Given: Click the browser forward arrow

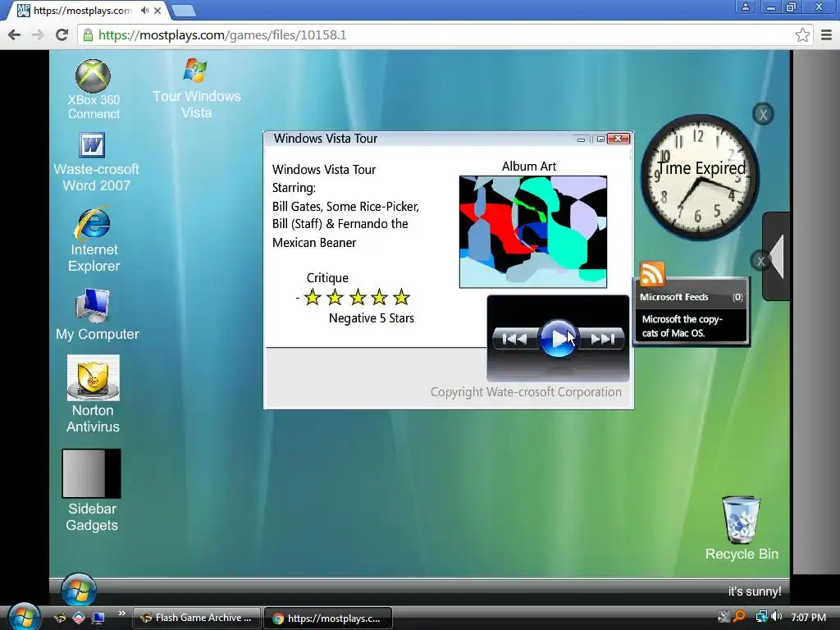Looking at the screenshot, I should [38, 35].
